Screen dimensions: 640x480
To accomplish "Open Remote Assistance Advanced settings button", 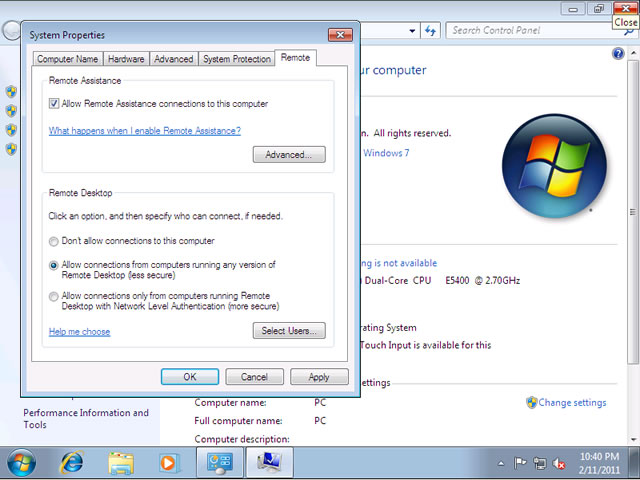I will (289, 155).
